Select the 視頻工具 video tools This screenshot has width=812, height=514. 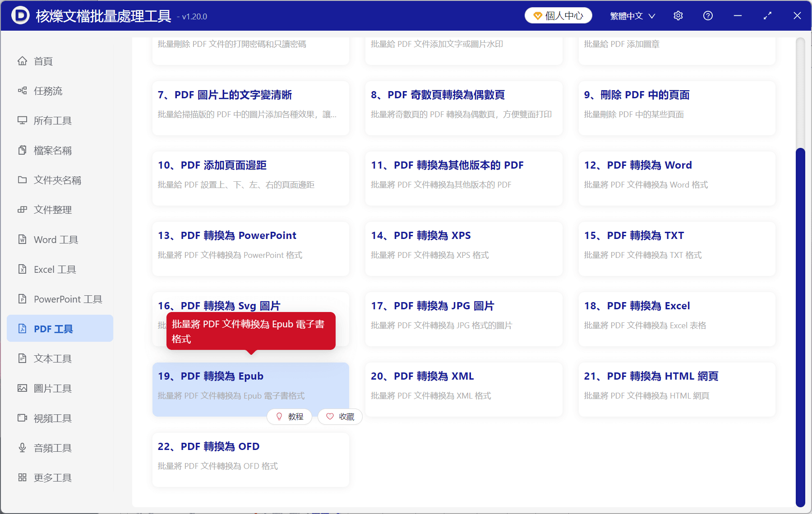click(x=52, y=418)
